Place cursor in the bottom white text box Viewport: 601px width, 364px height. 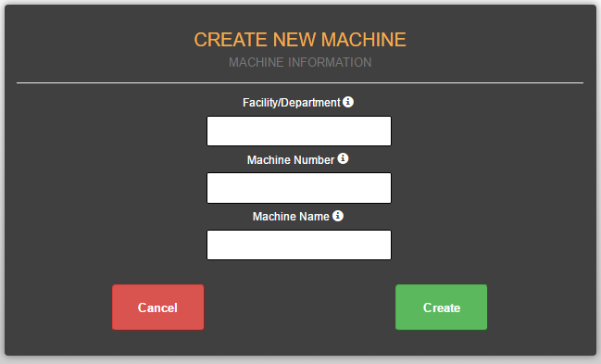pos(299,245)
